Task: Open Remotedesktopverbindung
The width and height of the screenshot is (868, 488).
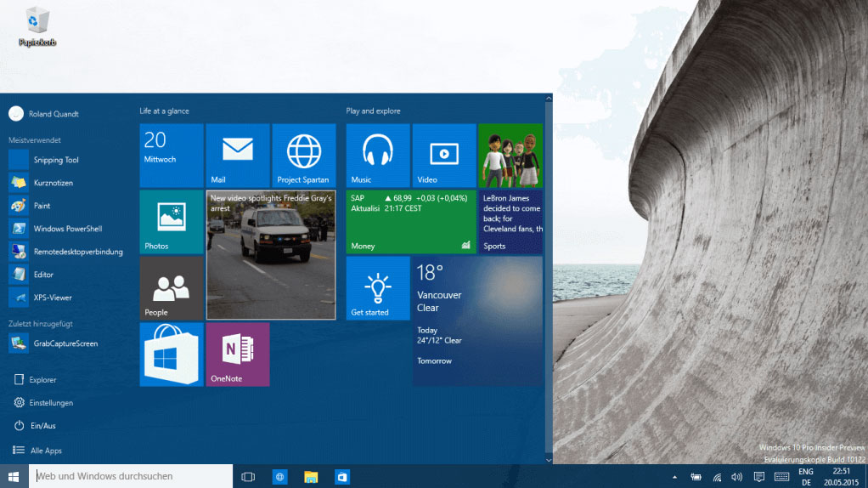Action: click(66, 252)
